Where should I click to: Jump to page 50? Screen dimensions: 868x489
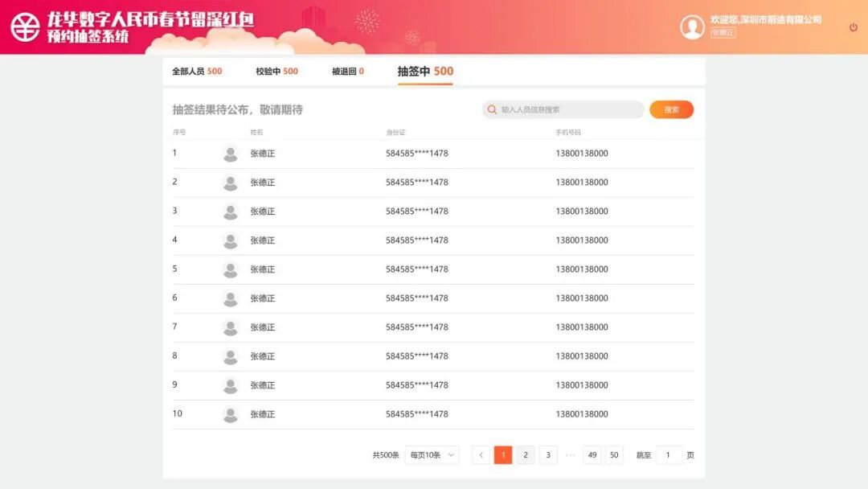click(613, 454)
